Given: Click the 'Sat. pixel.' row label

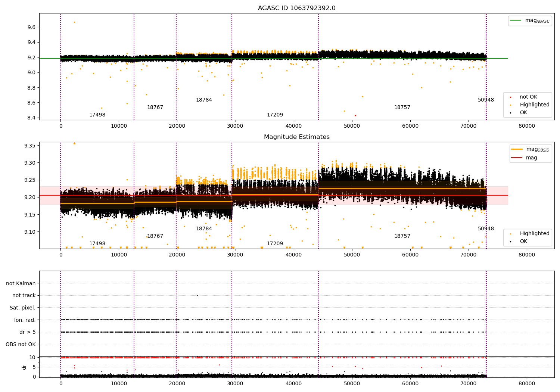Looking at the screenshot, I should point(23,308).
